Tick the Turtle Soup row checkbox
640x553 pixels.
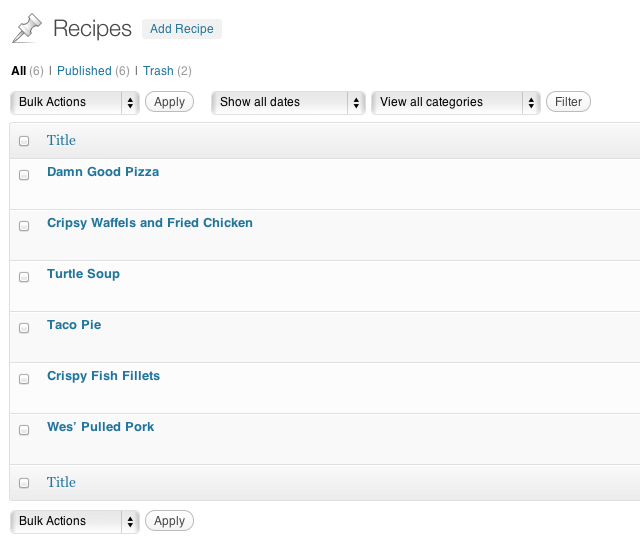(x=24, y=277)
